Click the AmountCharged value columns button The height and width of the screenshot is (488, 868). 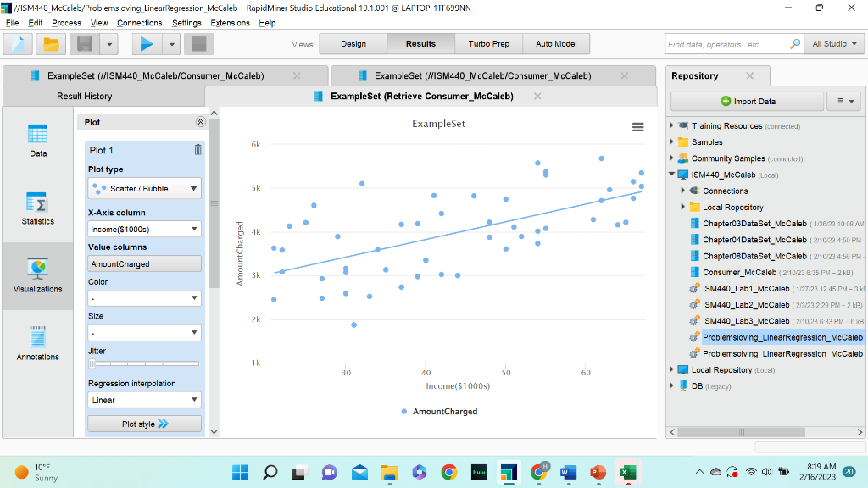pyautogui.click(x=144, y=264)
